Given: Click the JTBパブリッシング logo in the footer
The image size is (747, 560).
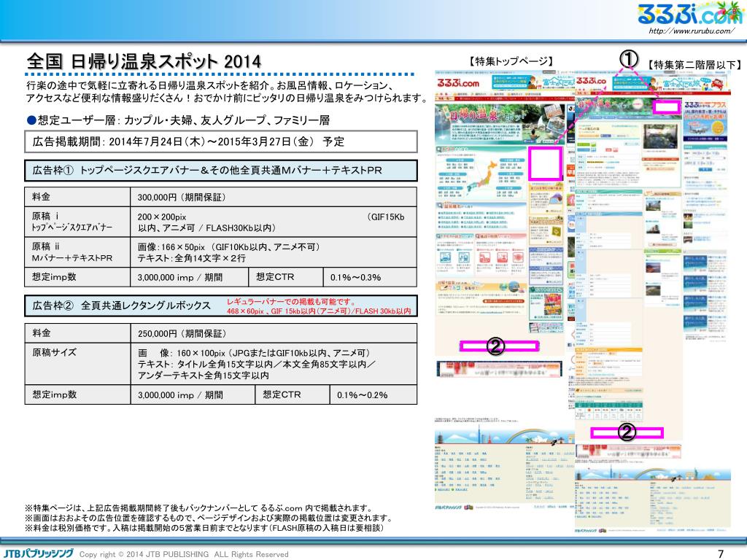Looking at the screenshot, I should tap(39, 553).
